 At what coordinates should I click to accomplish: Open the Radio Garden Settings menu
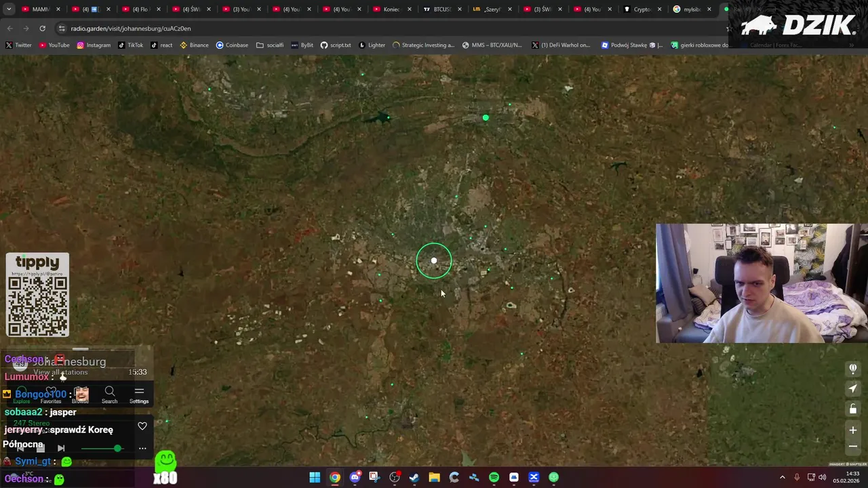(x=139, y=394)
